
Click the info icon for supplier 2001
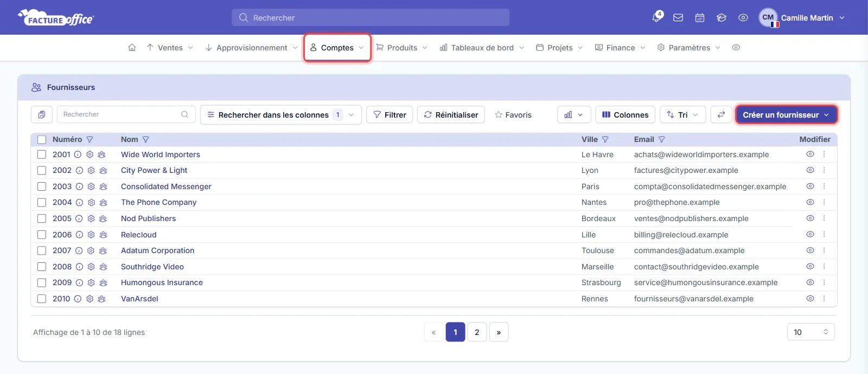coord(78,154)
